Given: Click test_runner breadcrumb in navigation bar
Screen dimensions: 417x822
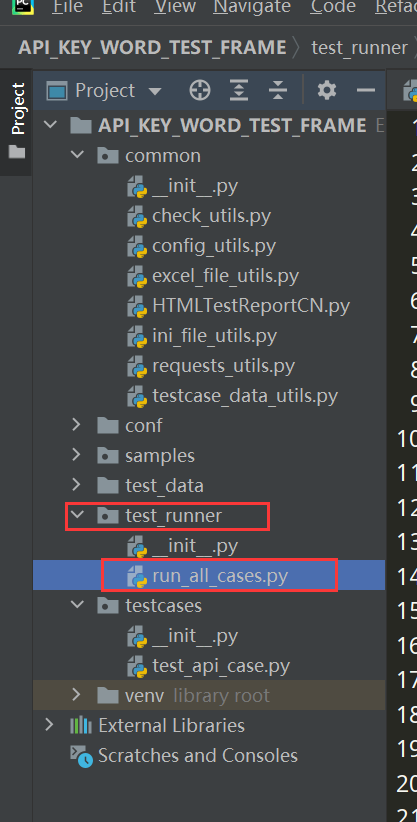Looking at the screenshot, I should click(x=359, y=48).
